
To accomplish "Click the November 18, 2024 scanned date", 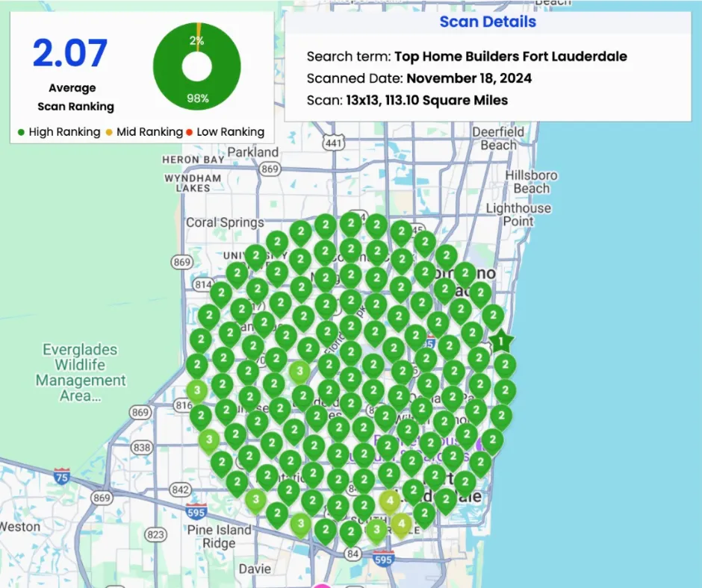I will click(x=469, y=78).
